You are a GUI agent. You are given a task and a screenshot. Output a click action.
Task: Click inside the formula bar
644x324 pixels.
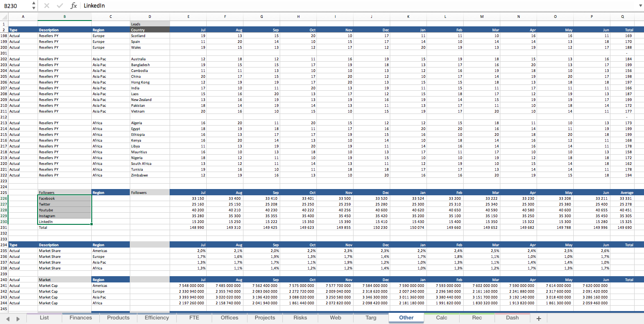pyautogui.click(x=179, y=6)
